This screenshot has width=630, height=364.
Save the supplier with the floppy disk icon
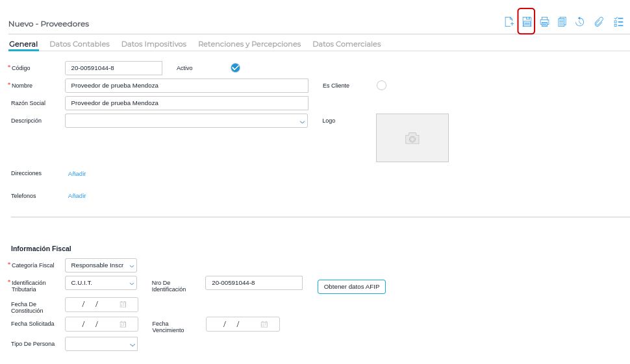pos(527,21)
